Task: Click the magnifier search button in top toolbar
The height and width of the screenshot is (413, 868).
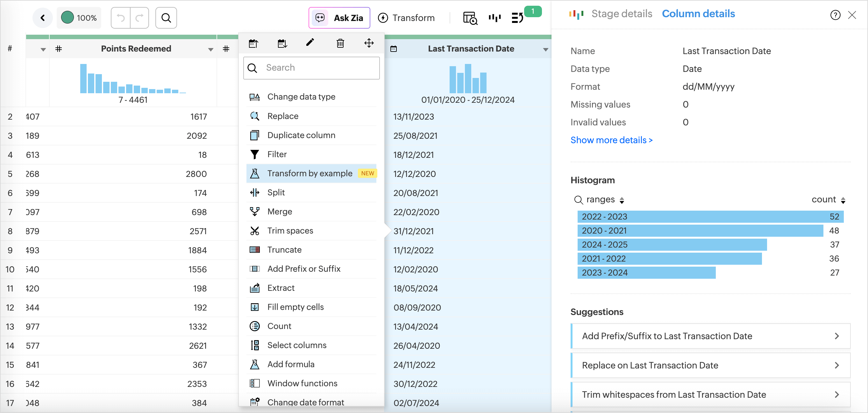Action: point(166,18)
